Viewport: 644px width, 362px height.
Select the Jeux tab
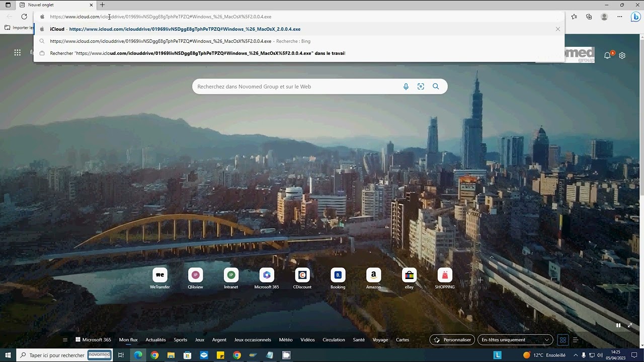point(200,340)
